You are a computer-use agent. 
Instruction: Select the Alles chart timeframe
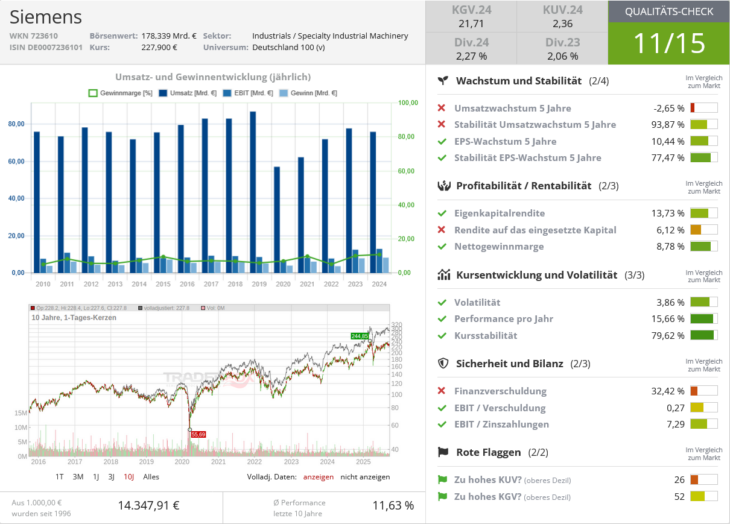point(151,477)
